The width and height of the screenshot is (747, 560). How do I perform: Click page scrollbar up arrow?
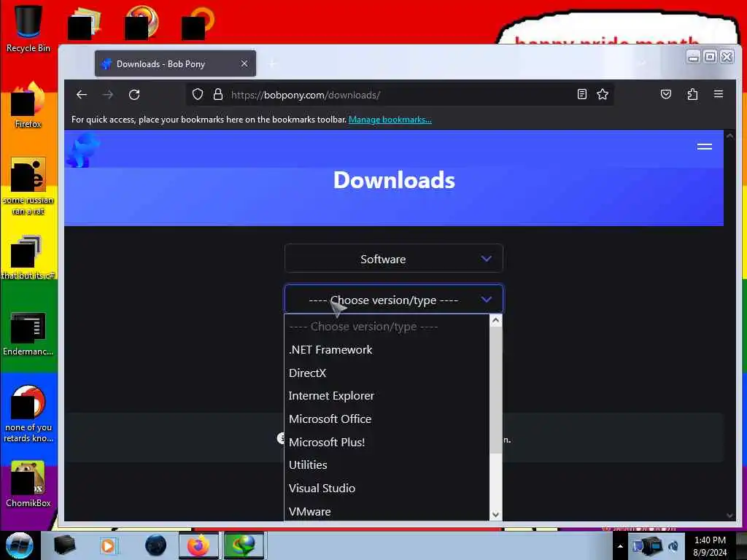[x=729, y=136]
